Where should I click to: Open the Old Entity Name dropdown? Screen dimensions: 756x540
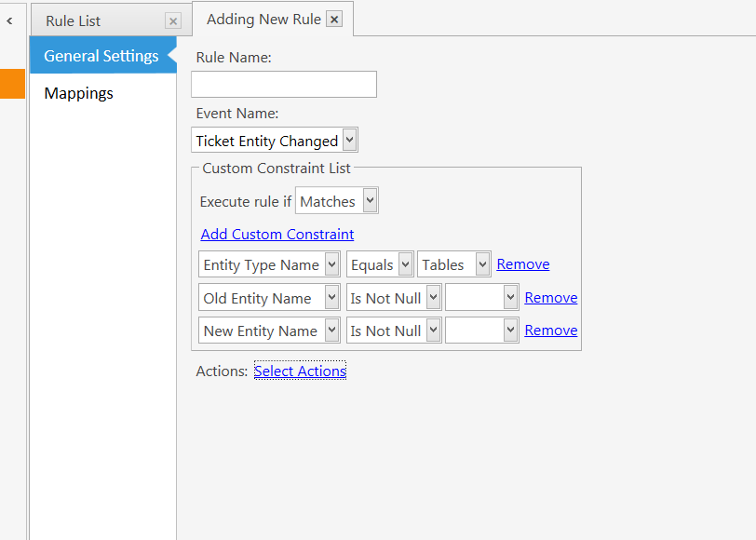point(269,298)
